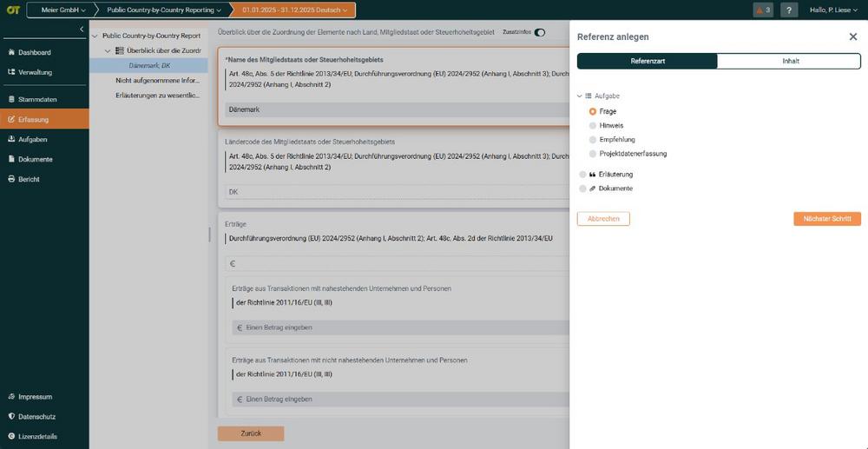Click the warning notifications badge showing 3

[763, 10]
